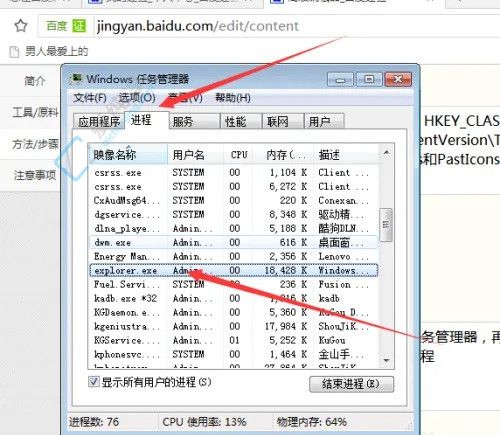Switch to the 用户 tab
Screen dimensions: 500x435
click(324, 122)
